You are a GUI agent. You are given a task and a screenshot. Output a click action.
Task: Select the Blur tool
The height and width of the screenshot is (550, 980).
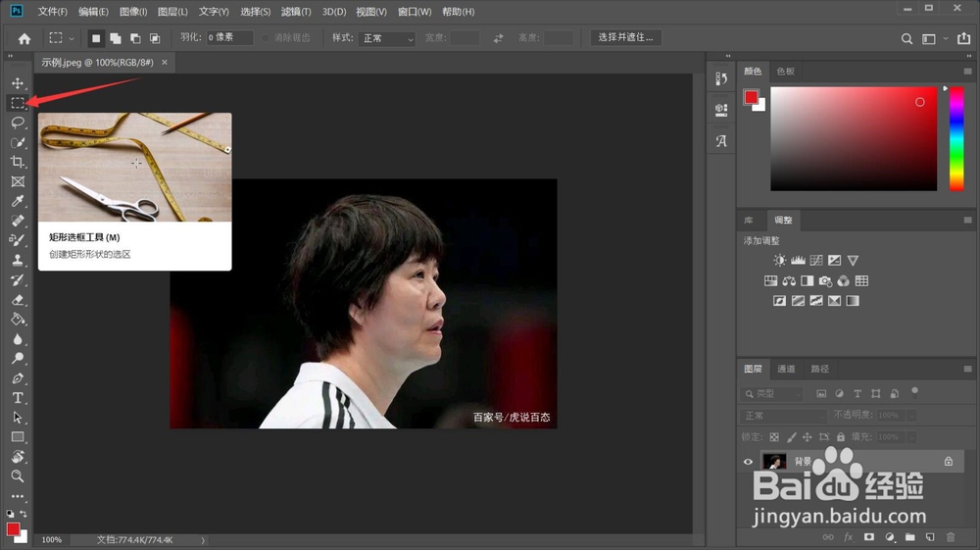[18, 339]
